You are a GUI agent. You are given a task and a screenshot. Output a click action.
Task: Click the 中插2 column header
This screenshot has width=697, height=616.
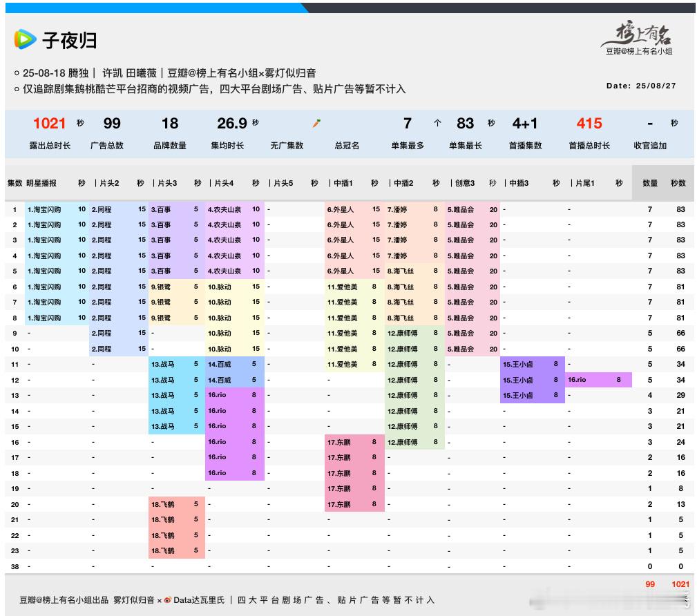click(x=403, y=183)
